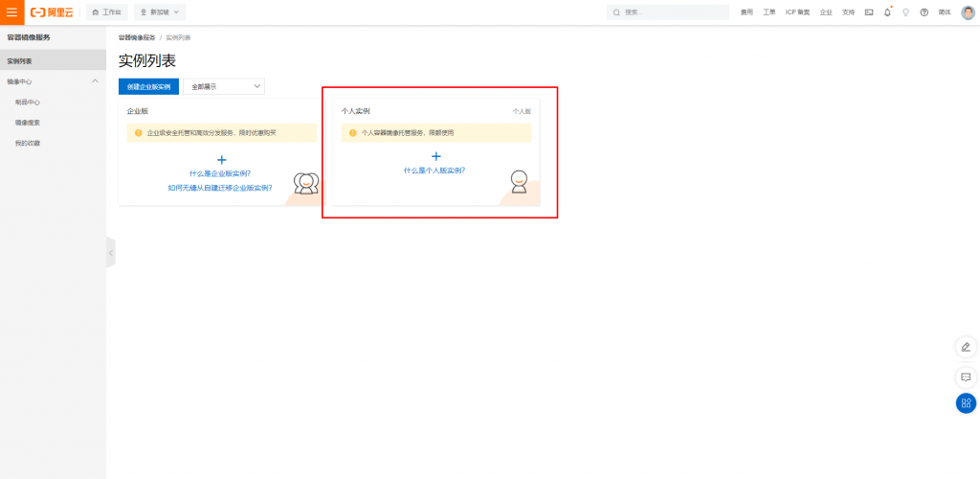The height and width of the screenshot is (479, 980).
Task: Open the help question mark icon
Action: [924, 12]
